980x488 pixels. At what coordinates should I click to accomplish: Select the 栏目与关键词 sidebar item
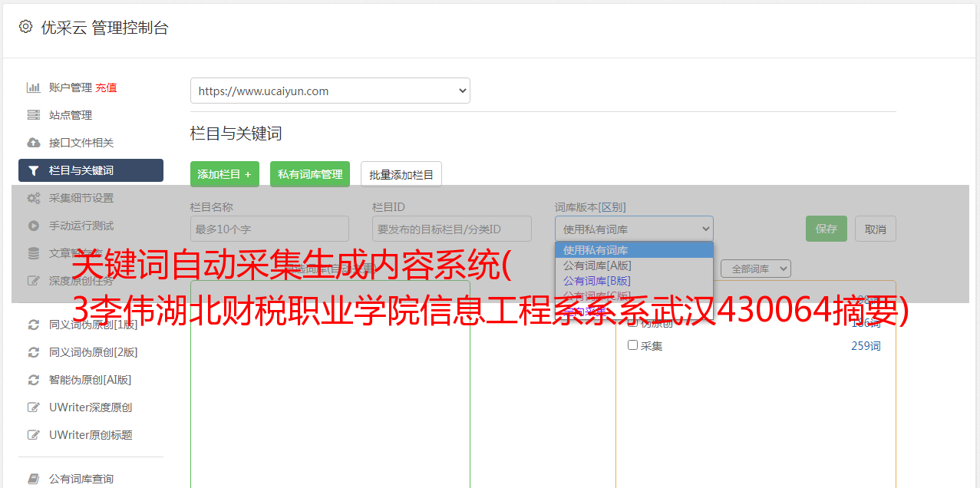coord(91,170)
